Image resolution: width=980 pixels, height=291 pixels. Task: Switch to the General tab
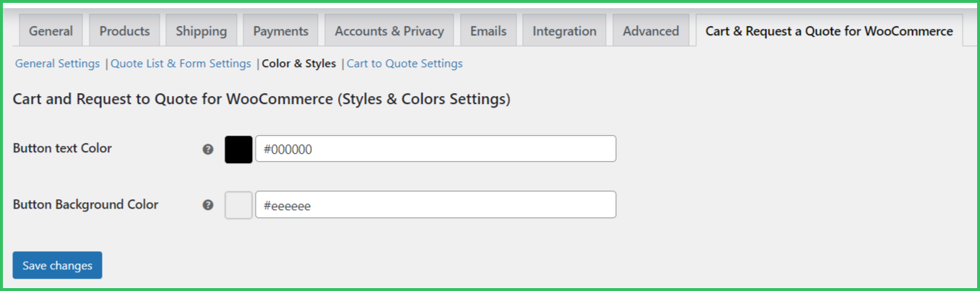pos(51,31)
